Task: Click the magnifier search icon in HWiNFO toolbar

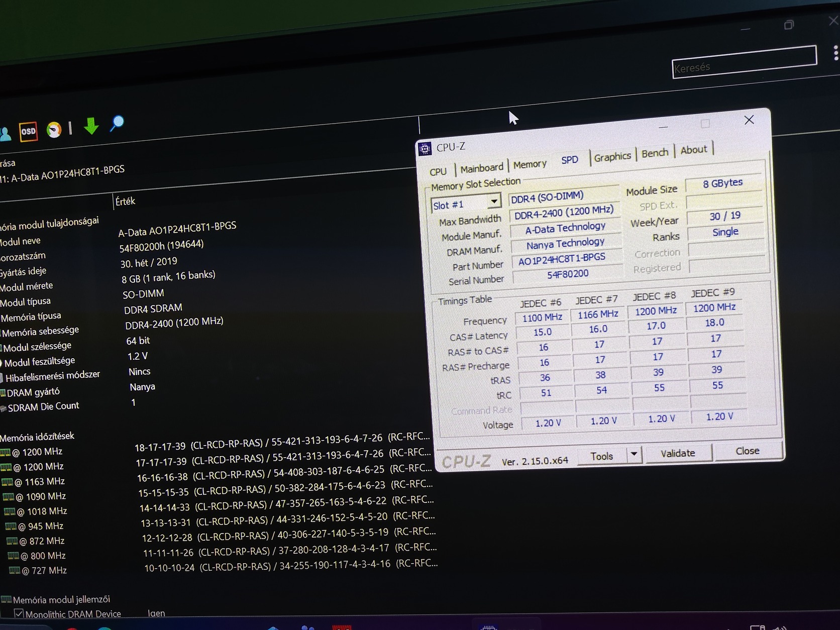Action: (117, 124)
